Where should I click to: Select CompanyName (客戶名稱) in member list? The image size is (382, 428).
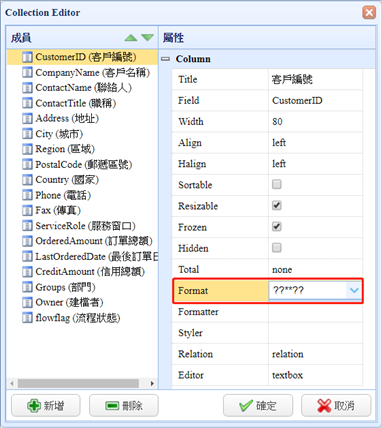tap(93, 72)
